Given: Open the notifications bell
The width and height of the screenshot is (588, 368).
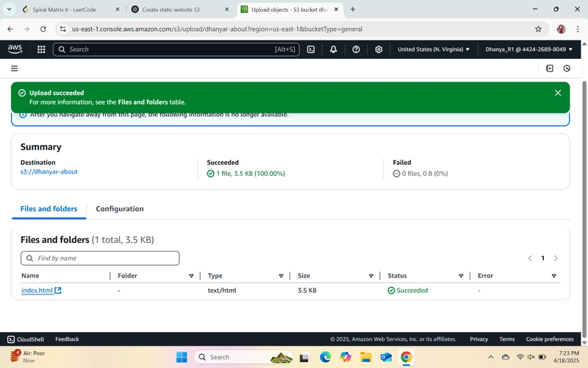Looking at the screenshot, I should tap(334, 49).
